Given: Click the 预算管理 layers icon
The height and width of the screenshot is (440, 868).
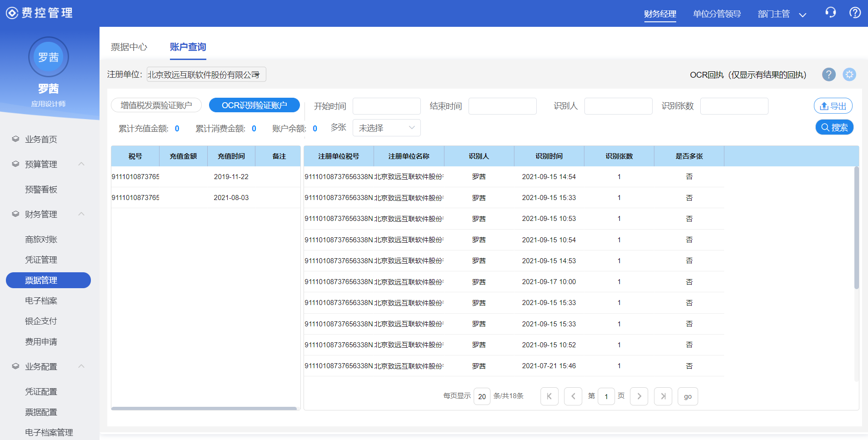Looking at the screenshot, I should click(15, 164).
